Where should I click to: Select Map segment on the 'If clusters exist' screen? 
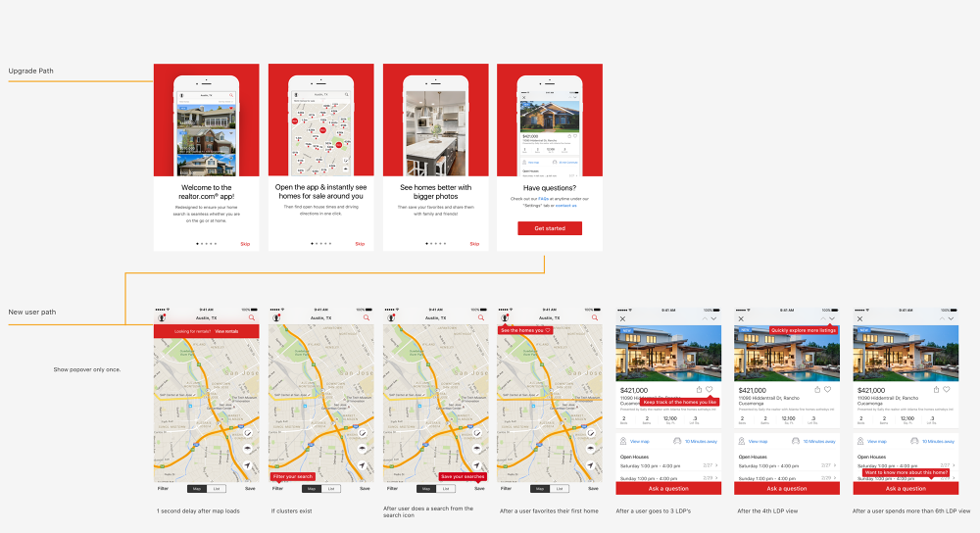click(312, 489)
